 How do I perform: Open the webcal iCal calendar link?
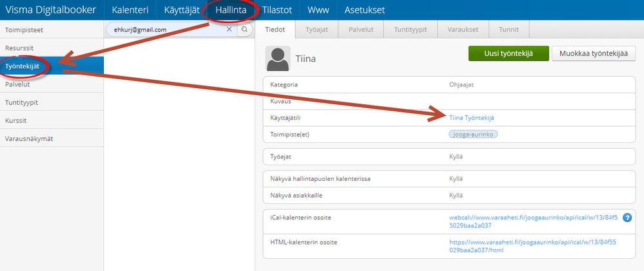click(533, 221)
